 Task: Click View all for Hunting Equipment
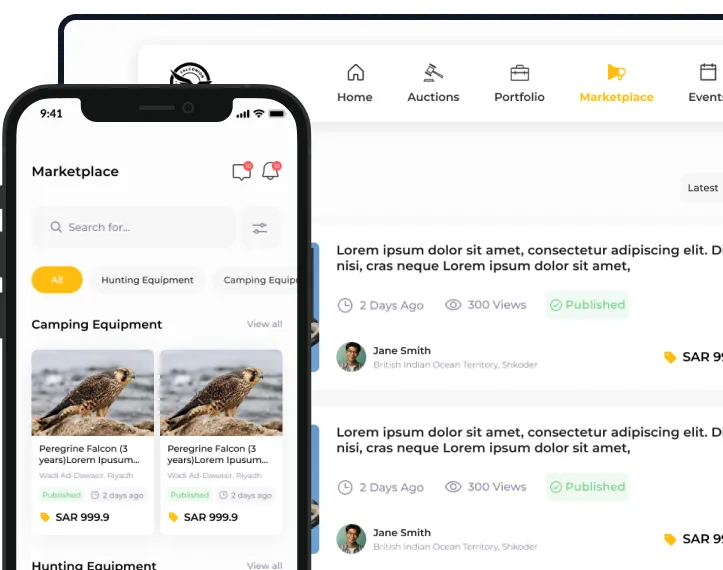[x=264, y=565]
